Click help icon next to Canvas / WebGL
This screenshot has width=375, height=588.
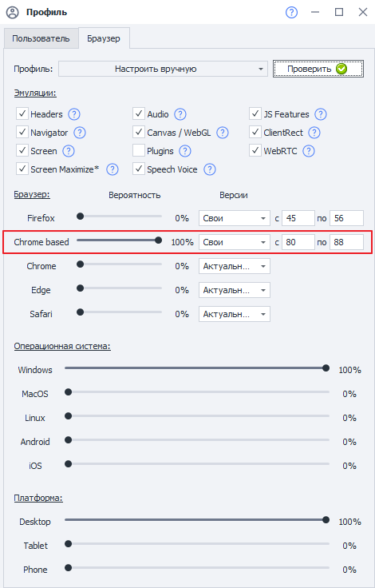click(223, 133)
